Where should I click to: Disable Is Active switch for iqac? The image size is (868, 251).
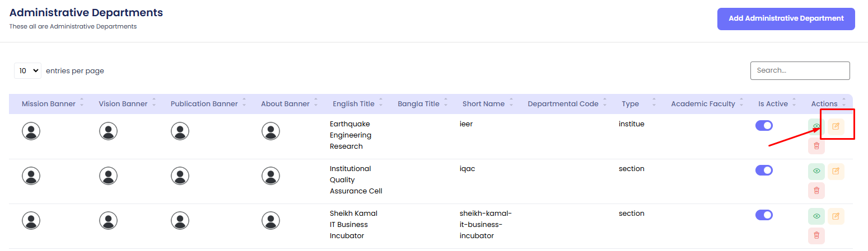click(x=764, y=170)
